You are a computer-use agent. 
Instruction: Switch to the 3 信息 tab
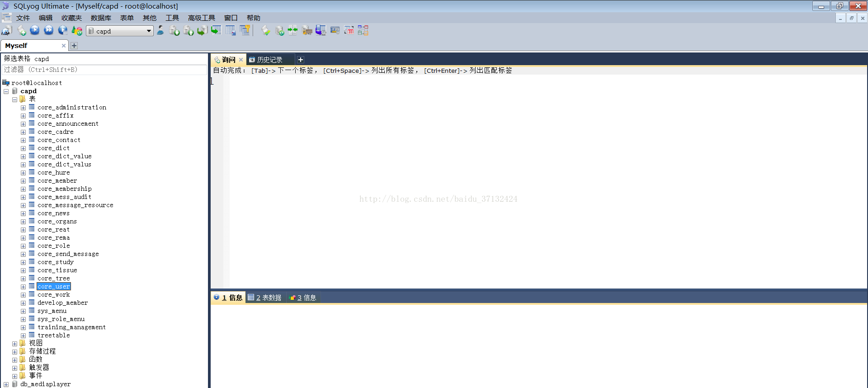pos(303,298)
